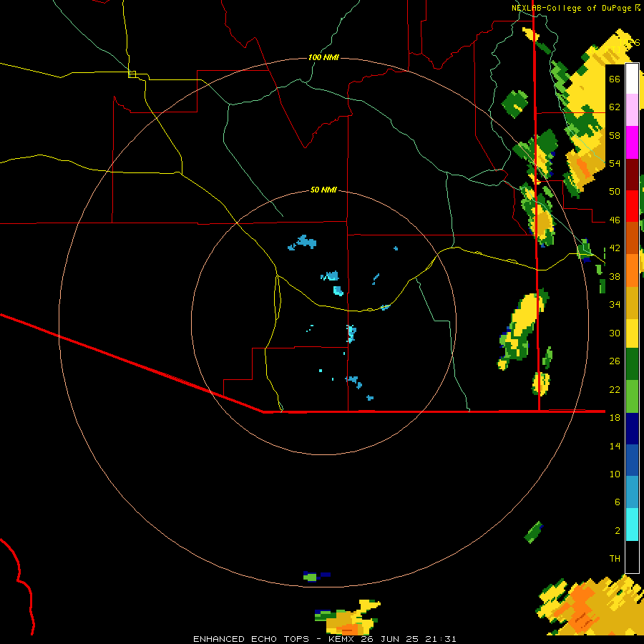This screenshot has height=644, width=644.
Task: Click the legend value "30"
Action: click(615, 333)
